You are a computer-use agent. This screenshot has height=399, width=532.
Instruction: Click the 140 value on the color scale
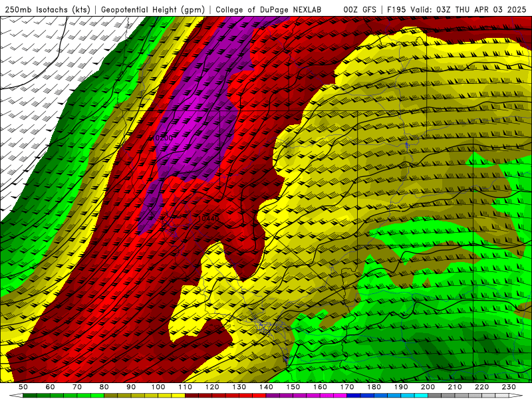click(x=266, y=387)
